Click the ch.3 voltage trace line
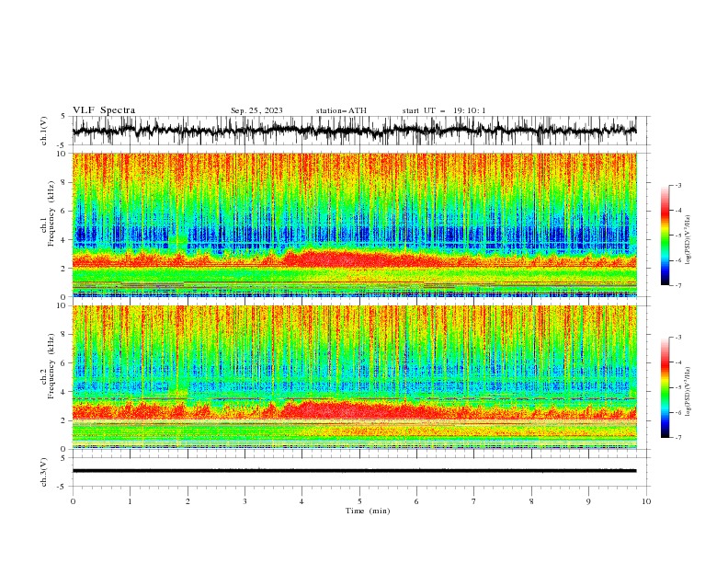This screenshot has width=728, height=563. tap(354, 471)
